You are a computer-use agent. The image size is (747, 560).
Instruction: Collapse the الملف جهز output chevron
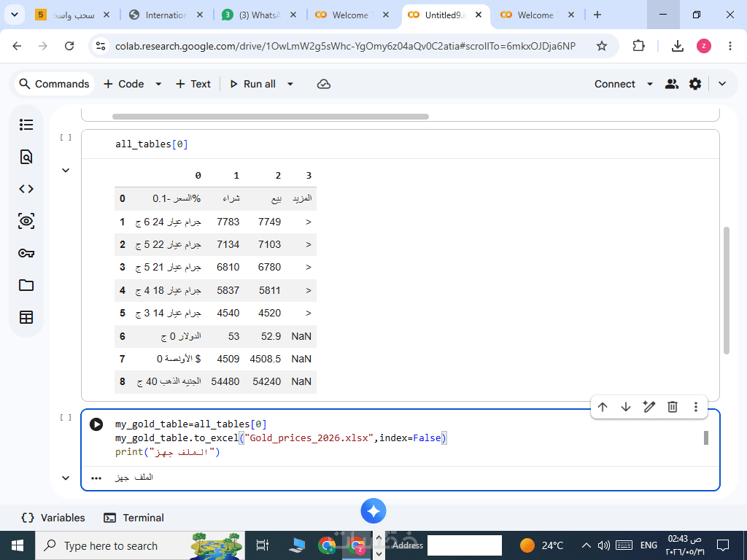coord(66,478)
